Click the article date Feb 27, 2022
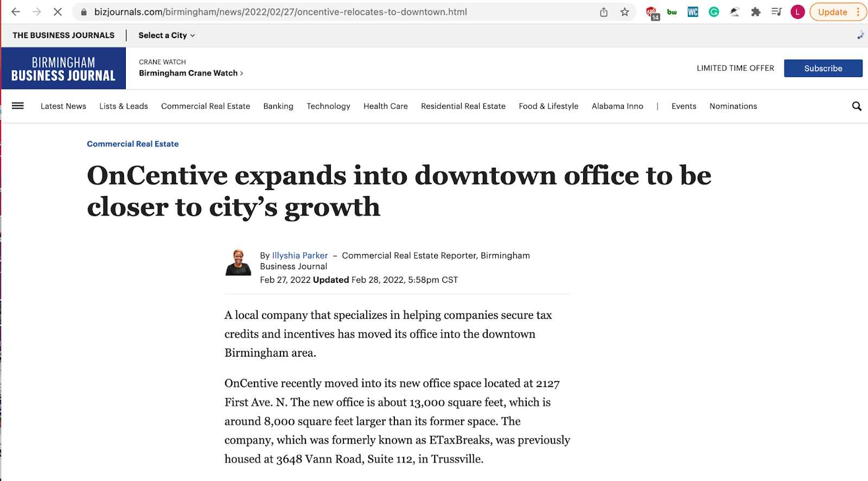Screen dimensions: 868x481 pos(285,280)
